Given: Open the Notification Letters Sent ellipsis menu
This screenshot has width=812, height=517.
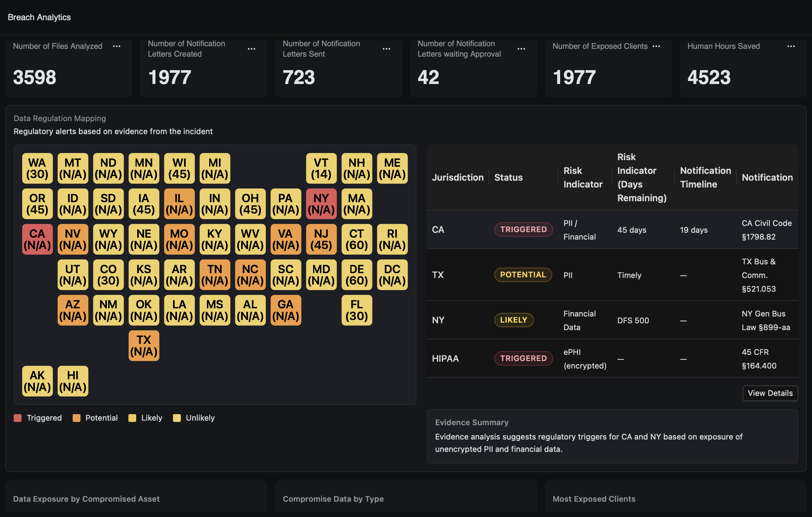Looking at the screenshot, I should (386, 49).
